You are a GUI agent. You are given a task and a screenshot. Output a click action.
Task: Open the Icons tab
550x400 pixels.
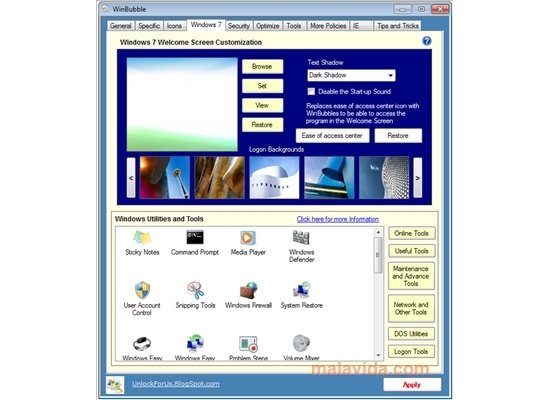[174, 26]
